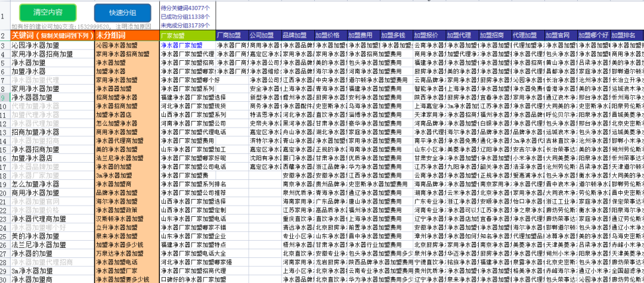Select ungrouped word 加盟净水器多少钱
Screen dimensions: 644x283
point(127,245)
